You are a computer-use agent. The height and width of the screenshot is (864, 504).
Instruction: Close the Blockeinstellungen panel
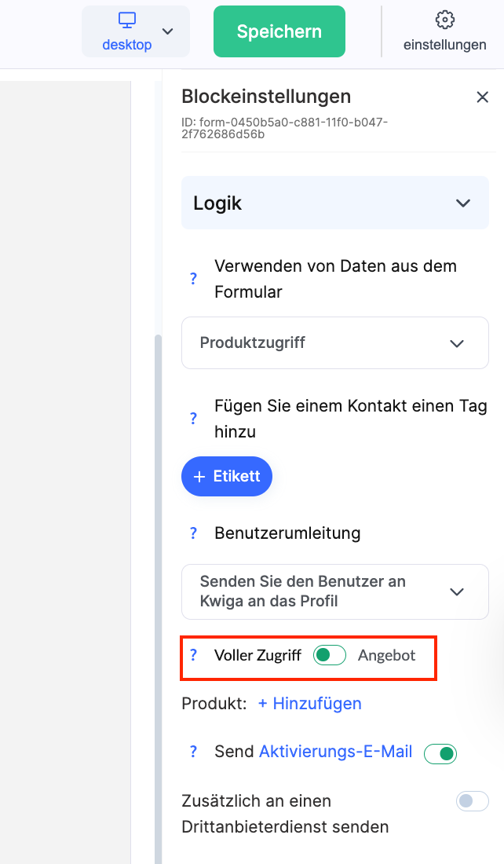483,97
